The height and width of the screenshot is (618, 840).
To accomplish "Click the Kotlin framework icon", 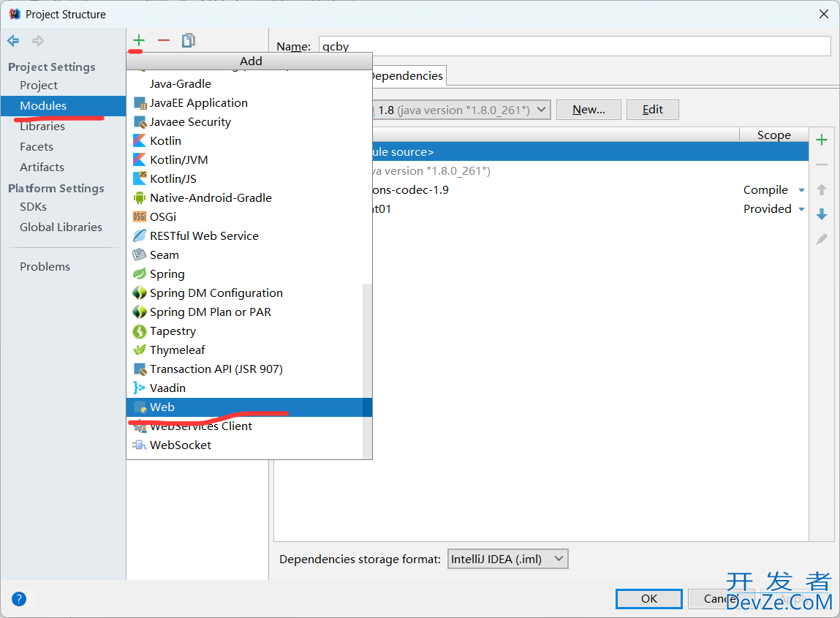I will click(x=140, y=141).
